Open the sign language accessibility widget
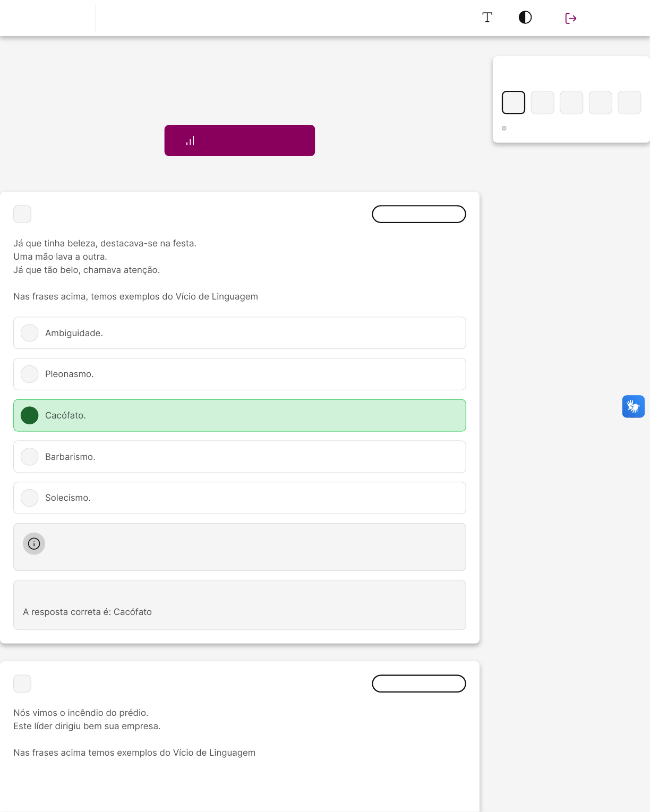 point(633,407)
